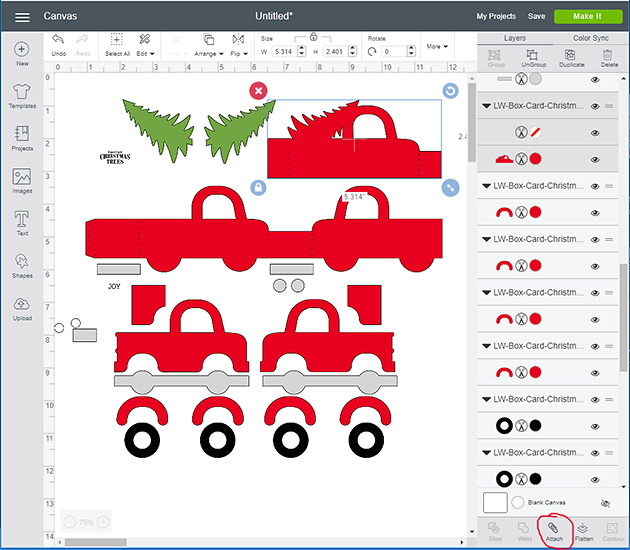Click the lock aspect handle on selection
Image resolution: width=630 pixels, height=550 pixels.
tap(258, 188)
